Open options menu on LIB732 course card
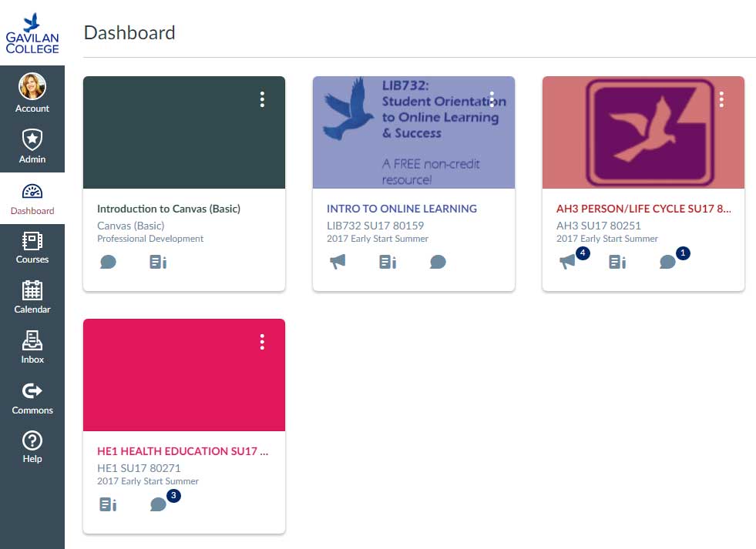 tap(492, 99)
